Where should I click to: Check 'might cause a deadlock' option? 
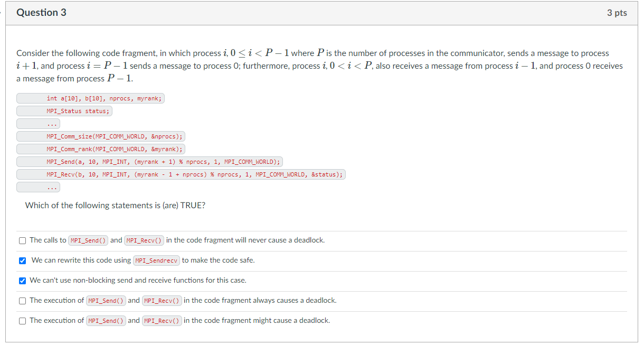[x=22, y=321]
